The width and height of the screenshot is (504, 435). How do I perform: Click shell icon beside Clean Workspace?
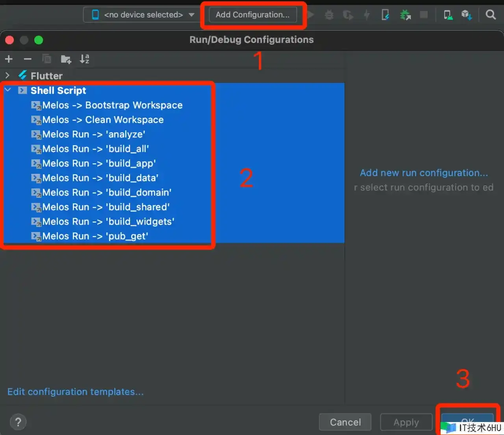[36, 120]
